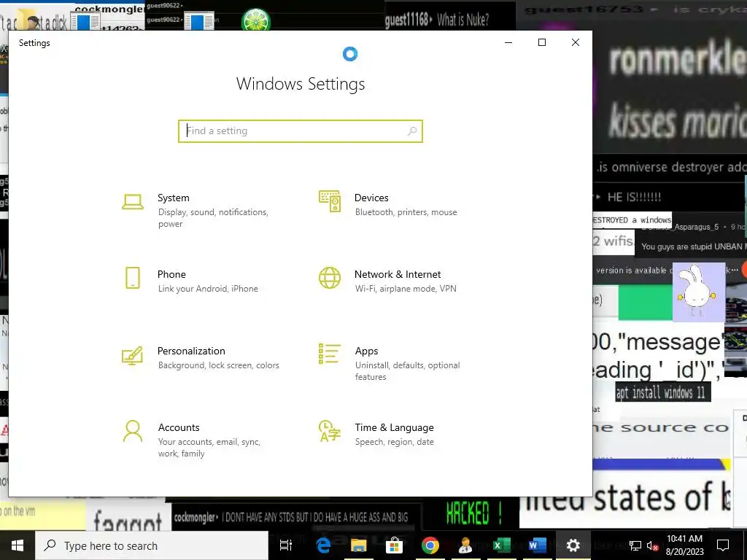Click 'Speech, region, date' description
Screen dimensions: 747x560
point(395,442)
